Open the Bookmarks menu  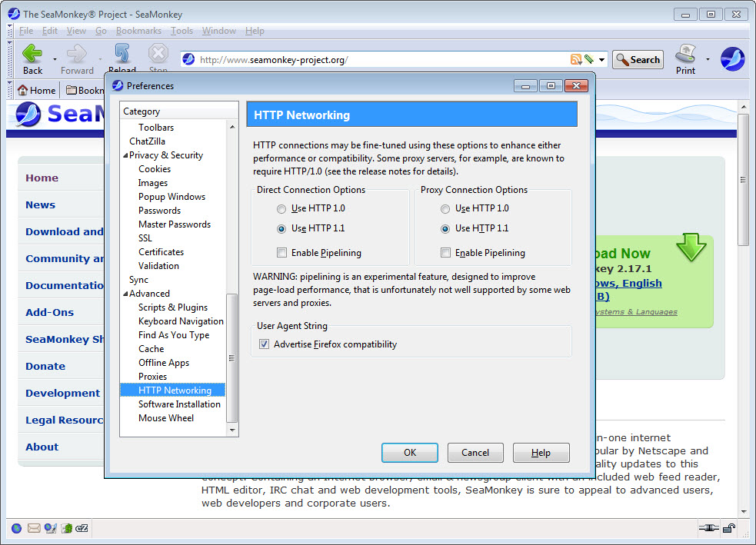click(138, 31)
